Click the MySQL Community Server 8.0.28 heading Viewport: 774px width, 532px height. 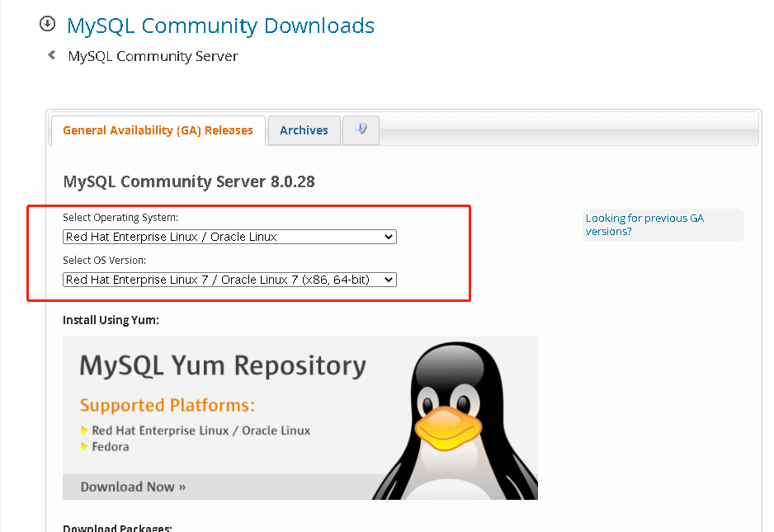tap(189, 181)
